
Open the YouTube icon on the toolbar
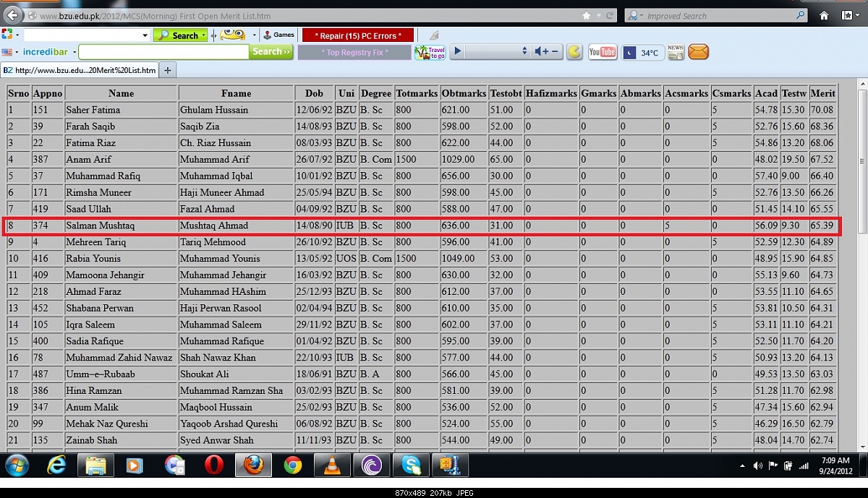click(x=603, y=51)
